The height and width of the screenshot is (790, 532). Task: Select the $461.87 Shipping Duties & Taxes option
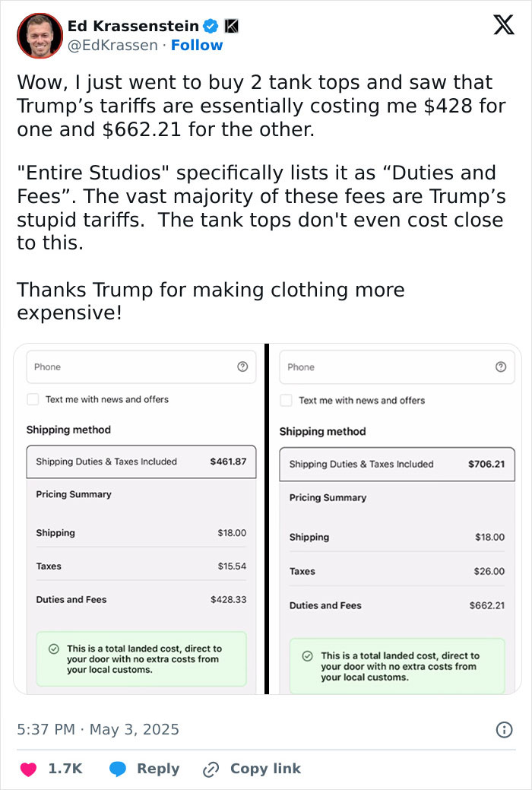point(141,462)
